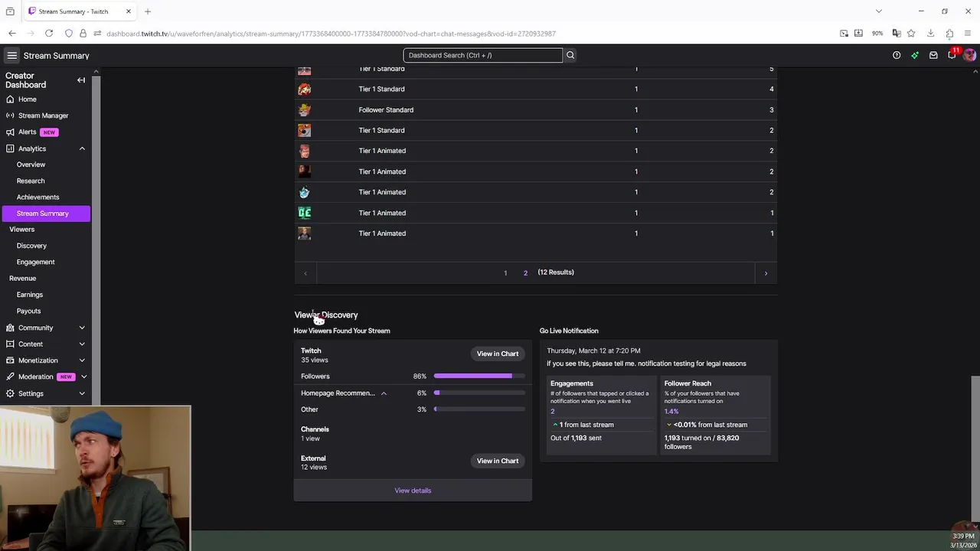Click View in Chart for Twitch views
The width and height of the screenshot is (980, 551).
498,354
